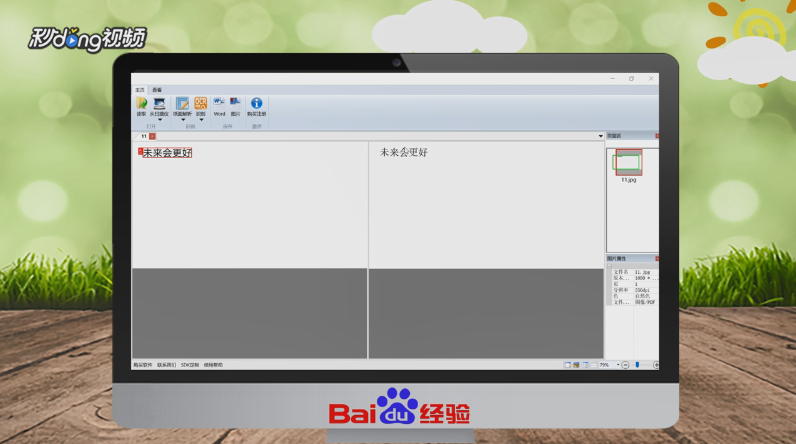Click the SDK定制 link in the status bar
This screenshot has height=444, width=796.
pos(190,365)
